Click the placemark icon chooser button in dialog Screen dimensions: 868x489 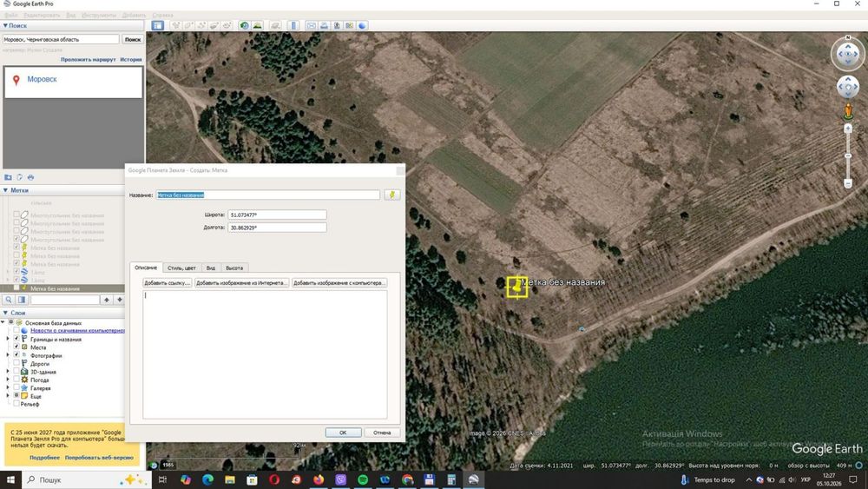[x=392, y=195]
